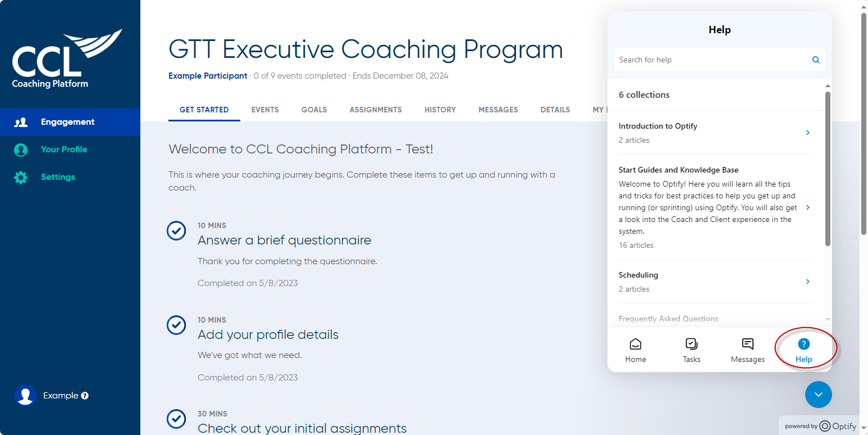868x435 pixels.
Task: Open Messages from the Help panel footer
Action: click(x=747, y=348)
